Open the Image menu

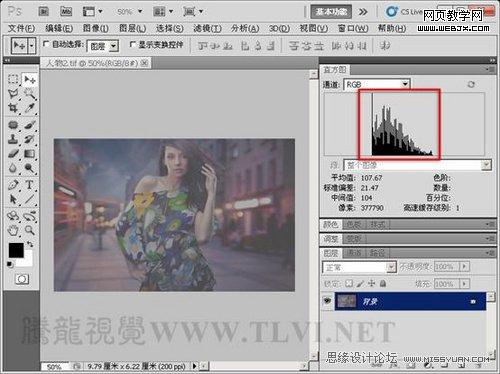click(96, 28)
